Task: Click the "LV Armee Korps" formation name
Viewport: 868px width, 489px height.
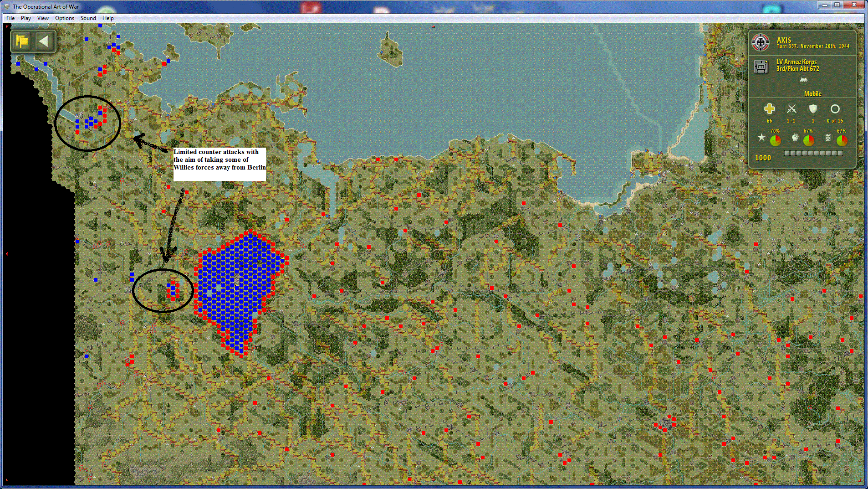Action: [797, 62]
